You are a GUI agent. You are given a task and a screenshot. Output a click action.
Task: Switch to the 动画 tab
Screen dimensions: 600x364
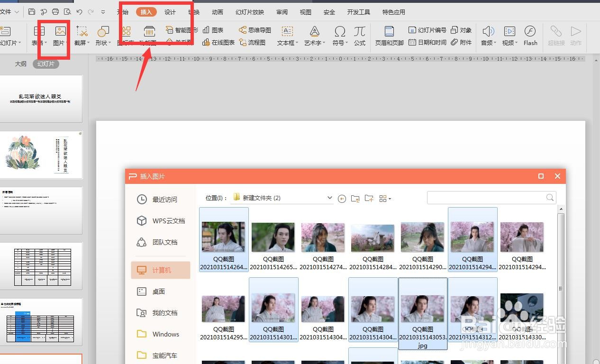coord(218,12)
